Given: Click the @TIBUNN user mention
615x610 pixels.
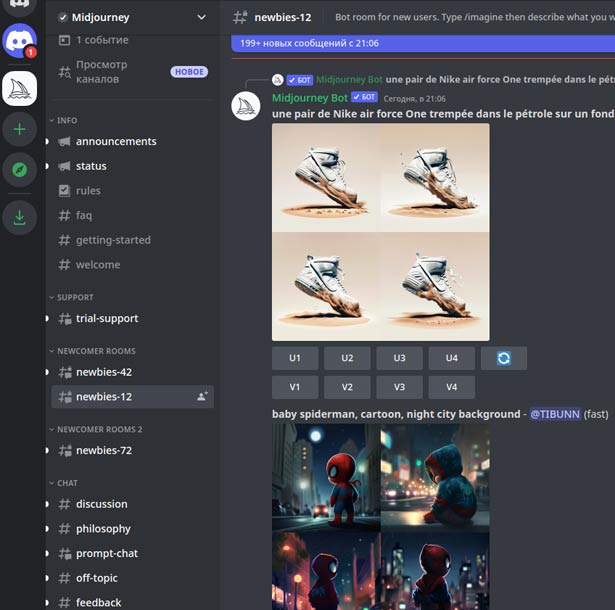Looking at the screenshot, I should pyautogui.click(x=555, y=414).
